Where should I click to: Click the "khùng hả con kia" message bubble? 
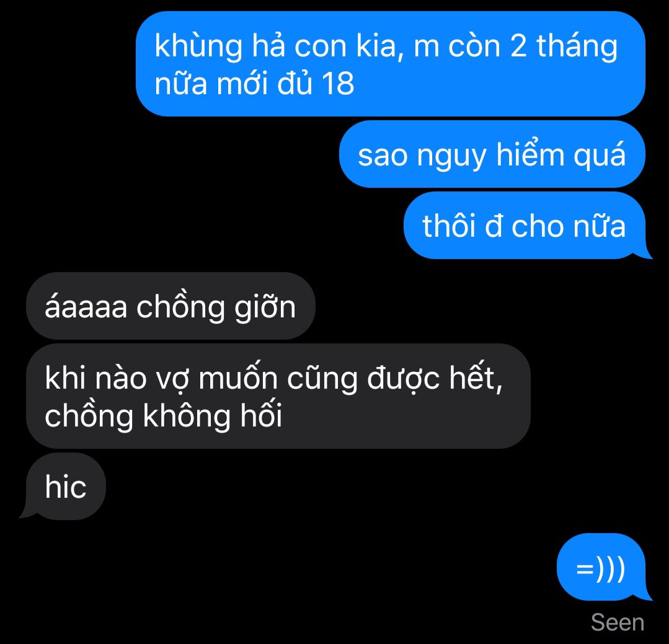(391, 64)
